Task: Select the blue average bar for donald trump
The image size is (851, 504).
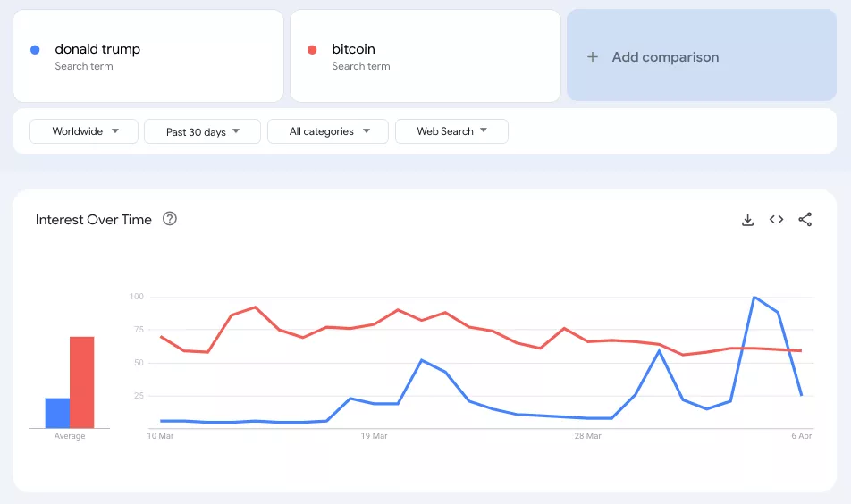Action: [57, 413]
